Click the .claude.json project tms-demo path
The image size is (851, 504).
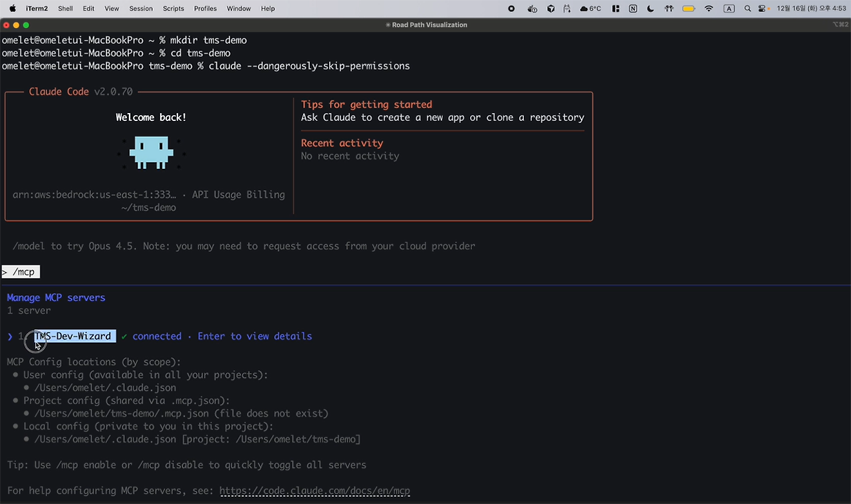(x=197, y=440)
